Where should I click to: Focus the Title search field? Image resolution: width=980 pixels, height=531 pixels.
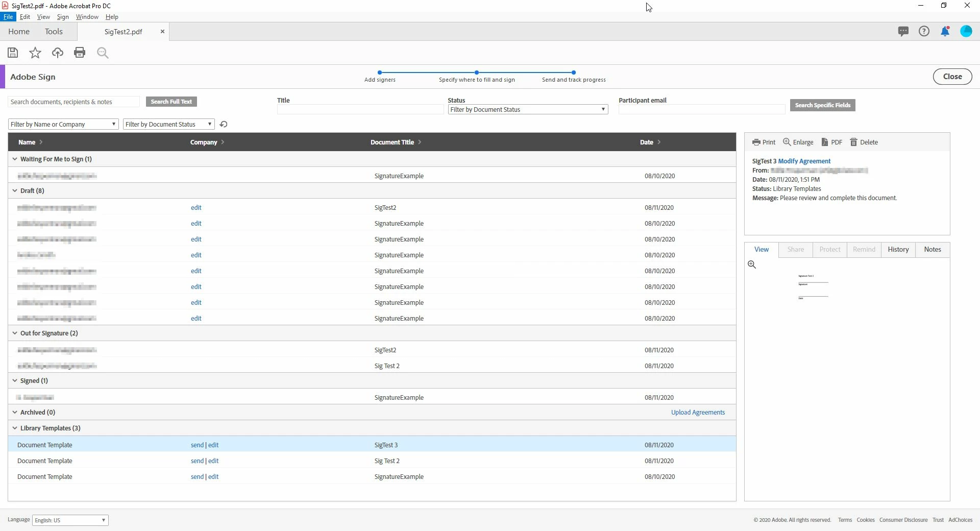[360, 109]
